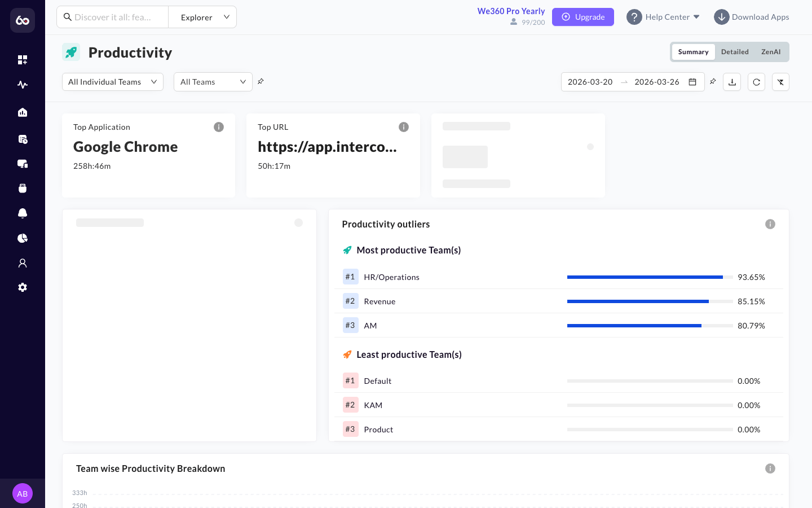This screenshot has height=508, width=812.
Task: Select the AM team row
Action: [558, 326]
